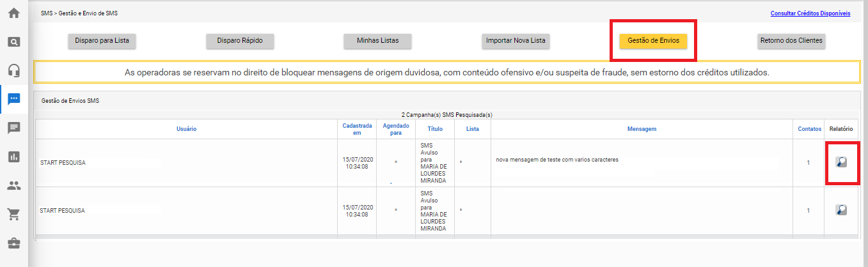The height and width of the screenshot is (267, 868).
Task: Click Disparo para Lista button
Action: tap(102, 41)
